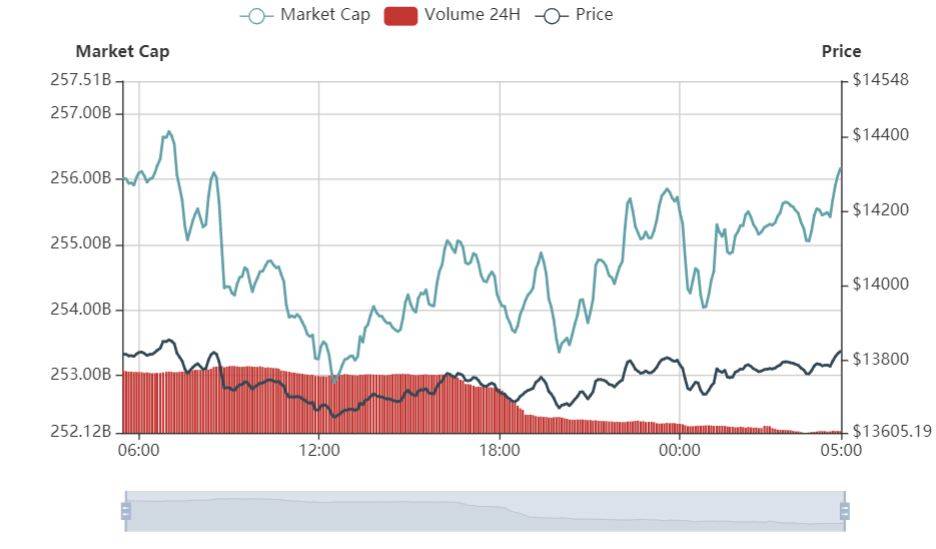This screenshot has width=936, height=549.
Task: Click the 12:00 time axis label
Action: coord(319,449)
